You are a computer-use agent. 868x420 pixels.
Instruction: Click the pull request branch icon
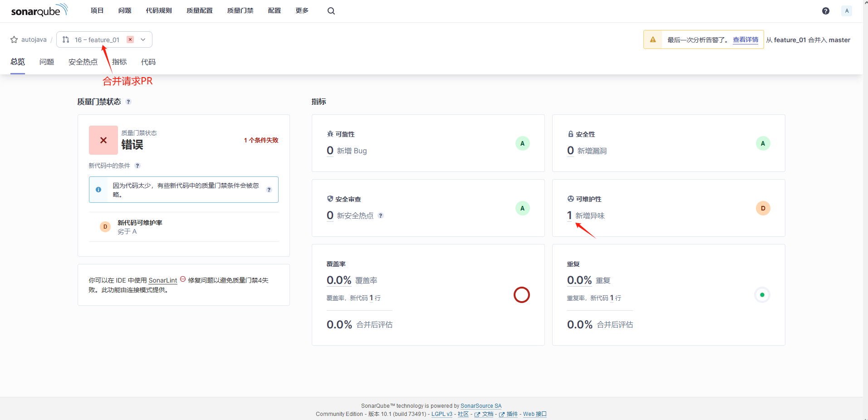[x=66, y=39]
